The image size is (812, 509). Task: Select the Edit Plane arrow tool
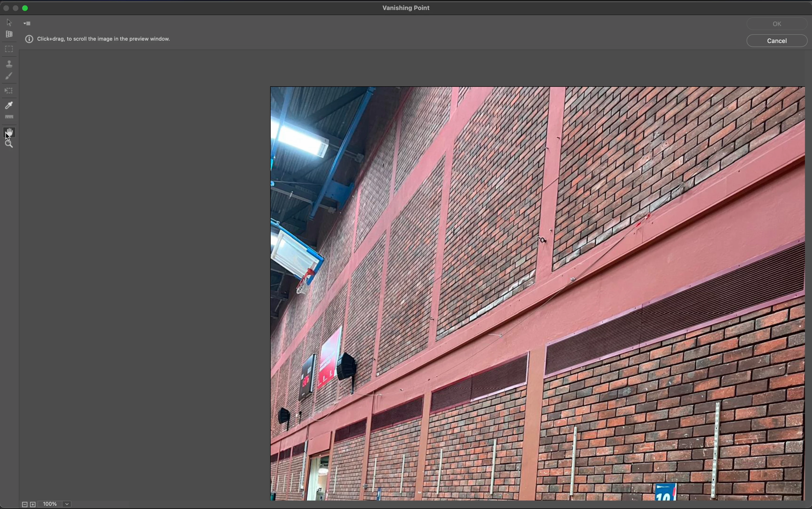pos(9,22)
